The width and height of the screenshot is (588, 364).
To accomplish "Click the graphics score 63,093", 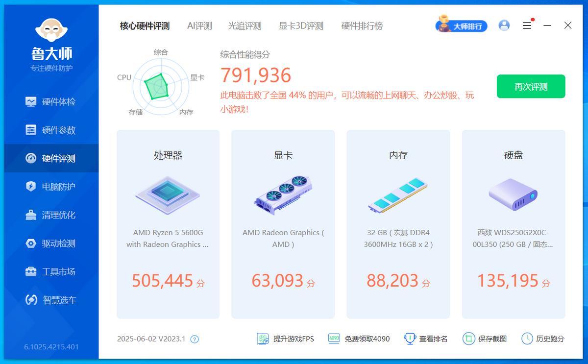I will 277,281.
